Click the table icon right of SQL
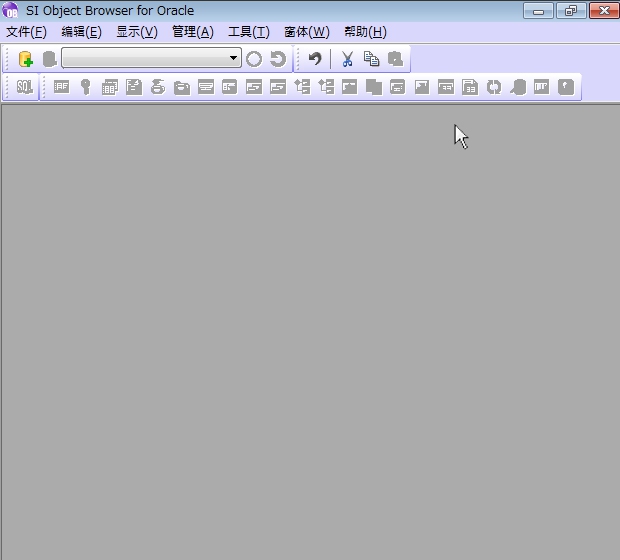 tap(61, 87)
